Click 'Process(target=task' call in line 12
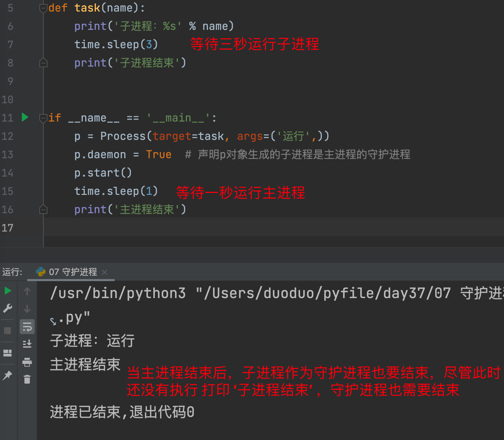 pyautogui.click(x=162, y=136)
